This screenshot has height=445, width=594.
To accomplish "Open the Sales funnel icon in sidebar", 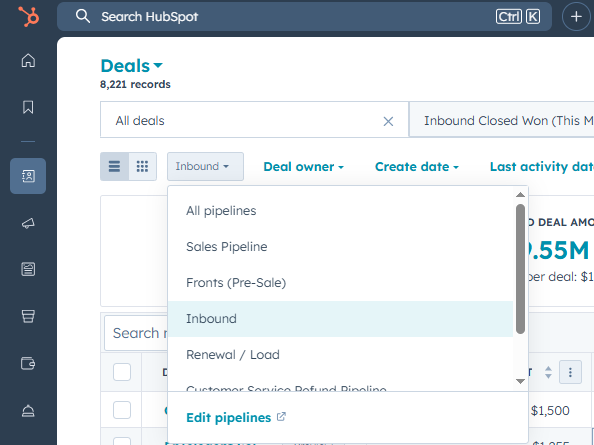I will (28, 316).
